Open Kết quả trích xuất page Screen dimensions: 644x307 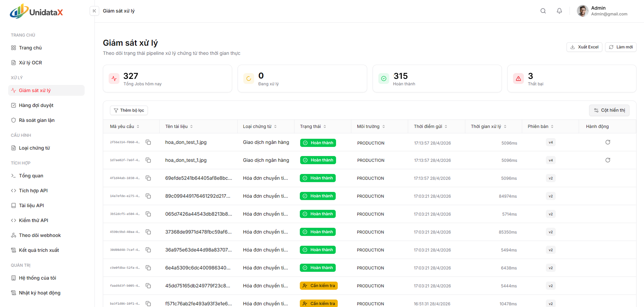(46, 250)
